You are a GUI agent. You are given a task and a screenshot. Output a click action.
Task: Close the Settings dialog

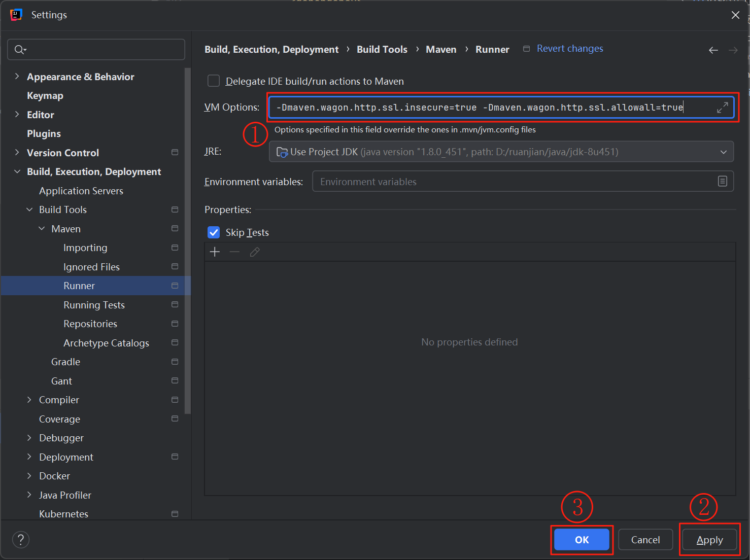(735, 15)
